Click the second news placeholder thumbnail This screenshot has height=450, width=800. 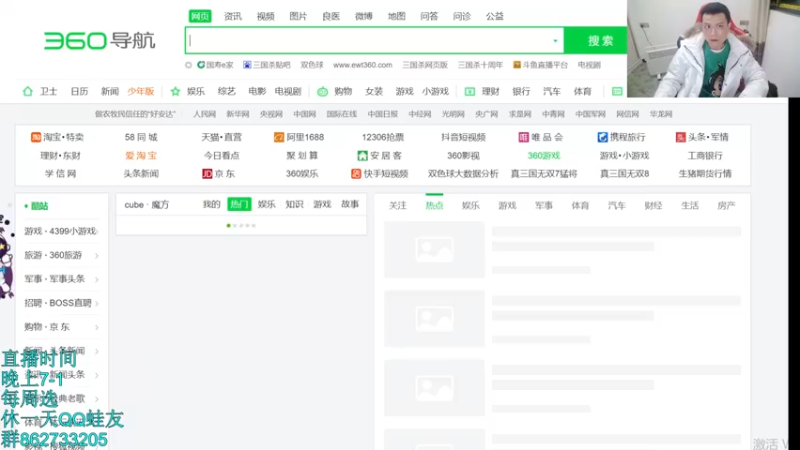coord(434,319)
